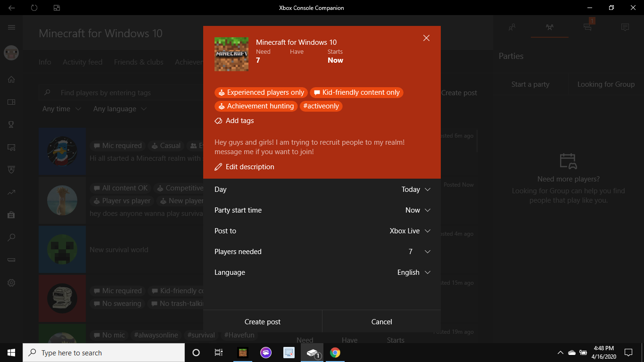The height and width of the screenshot is (362, 644).
Task: Open Achievements trophy icon in sidebar
Action: (11, 124)
